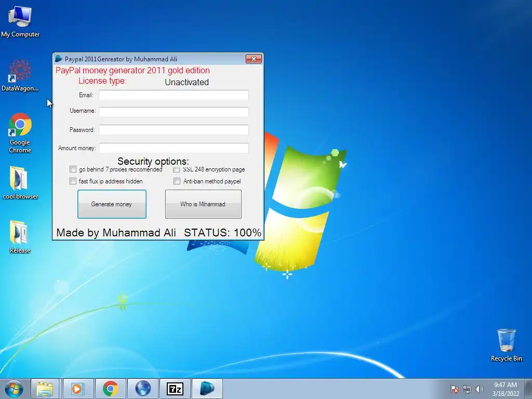This screenshot has width=532, height=399.
Task: Launch Google Chrome from desktop shortcut
Action: 20,132
